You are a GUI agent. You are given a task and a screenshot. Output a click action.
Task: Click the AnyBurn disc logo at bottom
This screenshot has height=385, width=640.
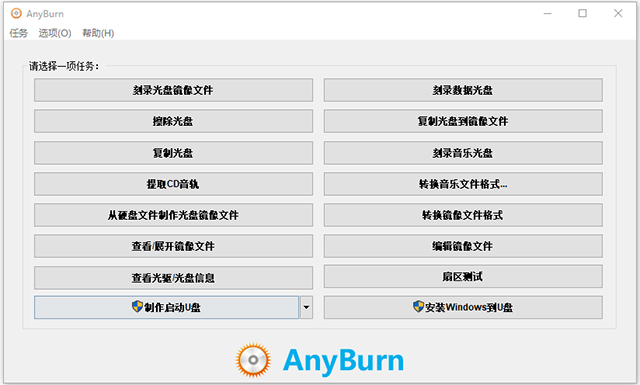coord(253,360)
